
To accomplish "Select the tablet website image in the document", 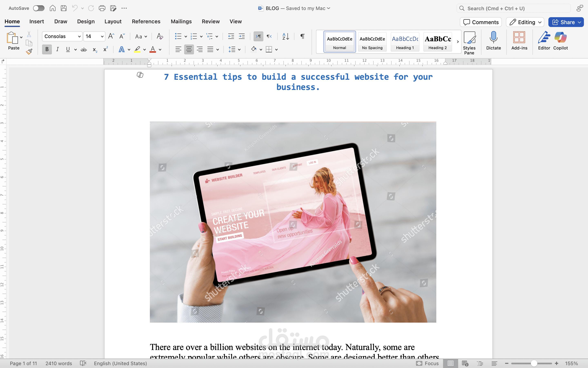I will 293,222.
